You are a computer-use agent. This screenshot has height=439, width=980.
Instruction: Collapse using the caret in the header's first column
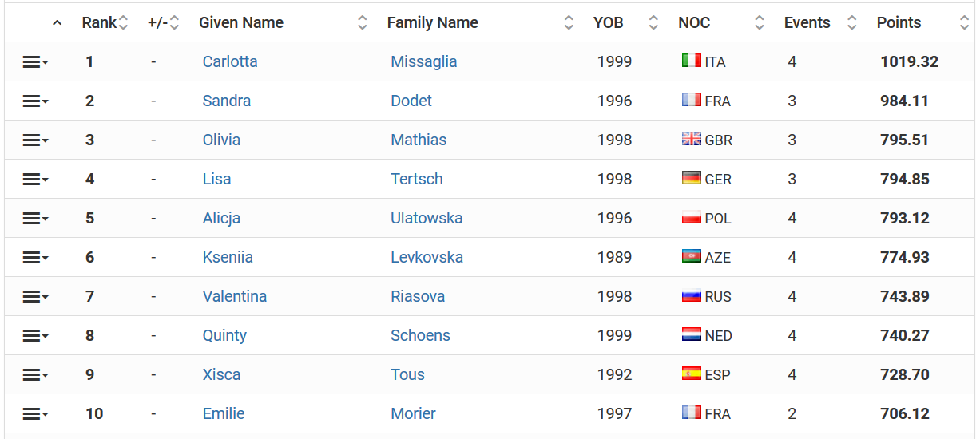point(57,23)
